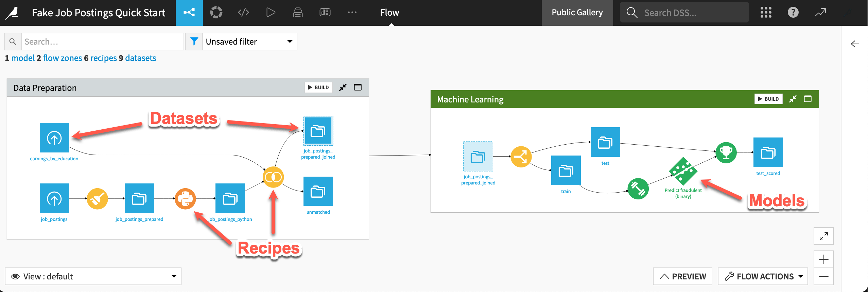The height and width of the screenshot is (292, 868).
Task: Maximize the Machine Learning zone
Action: (x=808, y=99)
